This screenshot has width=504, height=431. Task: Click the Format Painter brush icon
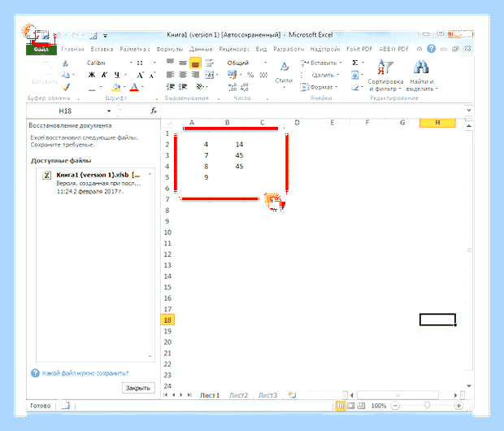pos(66,87)
